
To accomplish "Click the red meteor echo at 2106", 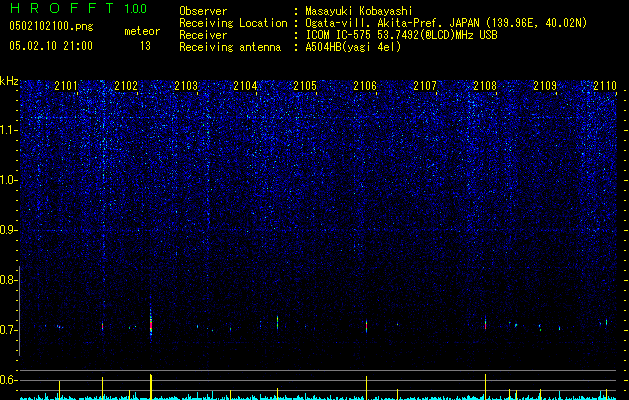I will coord(366,326).
